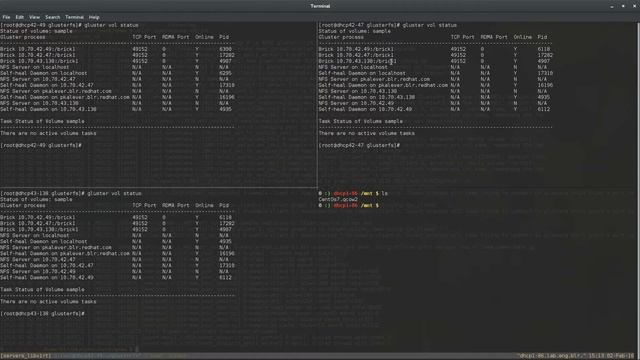Open the Help menu

click(x=94, y=17)
